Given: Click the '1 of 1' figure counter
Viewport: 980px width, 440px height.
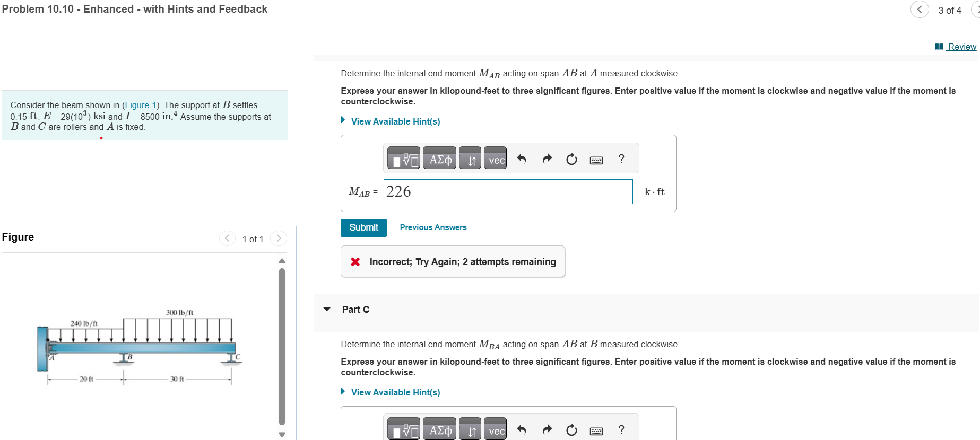Looking at the screenshot, I should pos(253,239).
